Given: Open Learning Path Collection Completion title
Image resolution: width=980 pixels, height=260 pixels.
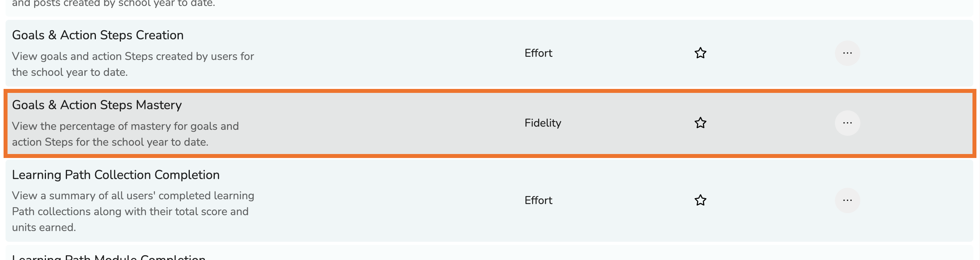Looking at the screenshot, I should (116, 175).
